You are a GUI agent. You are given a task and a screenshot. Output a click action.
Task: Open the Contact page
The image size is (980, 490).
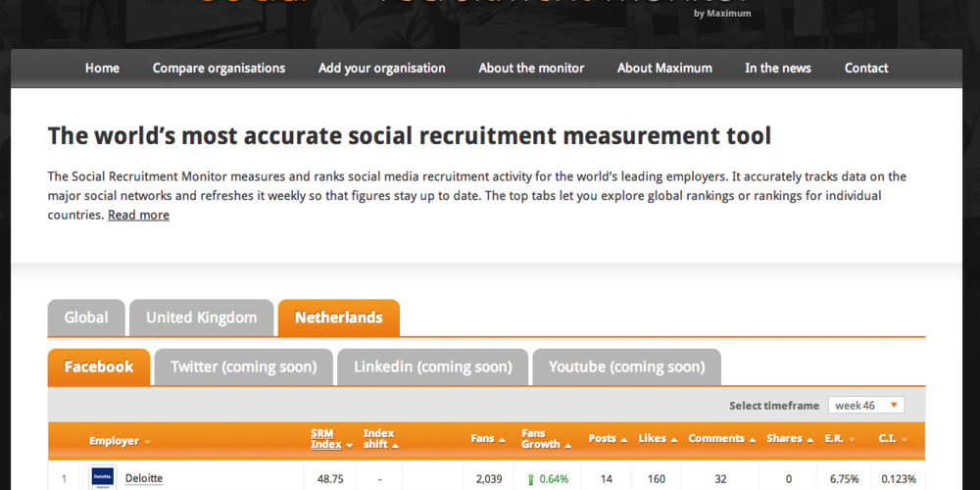pyautogui.click(x=866, y=69)
